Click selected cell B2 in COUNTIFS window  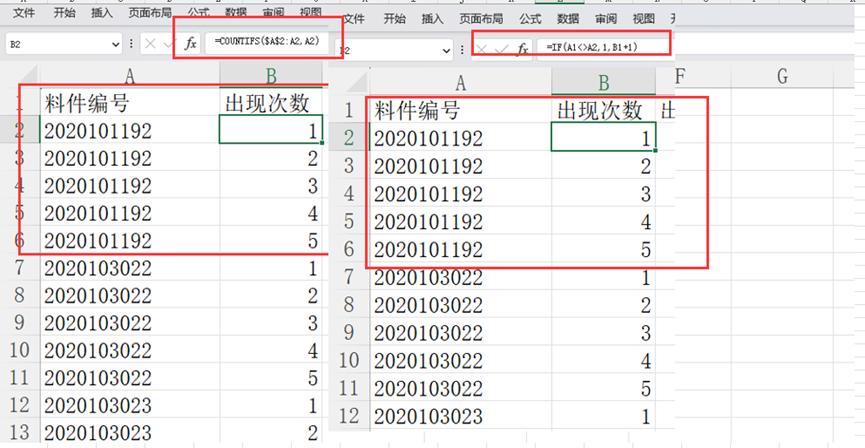click(x=271, y=130)
